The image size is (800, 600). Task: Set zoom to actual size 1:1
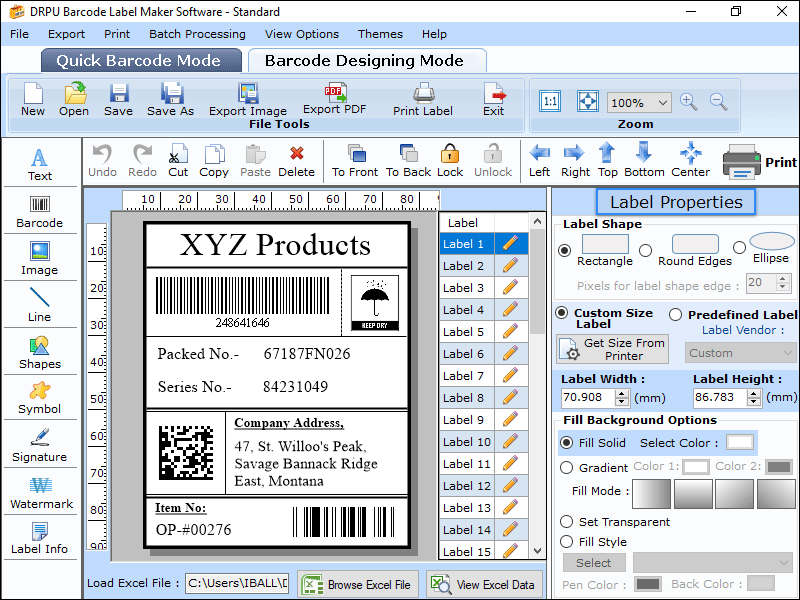[550, 101]
